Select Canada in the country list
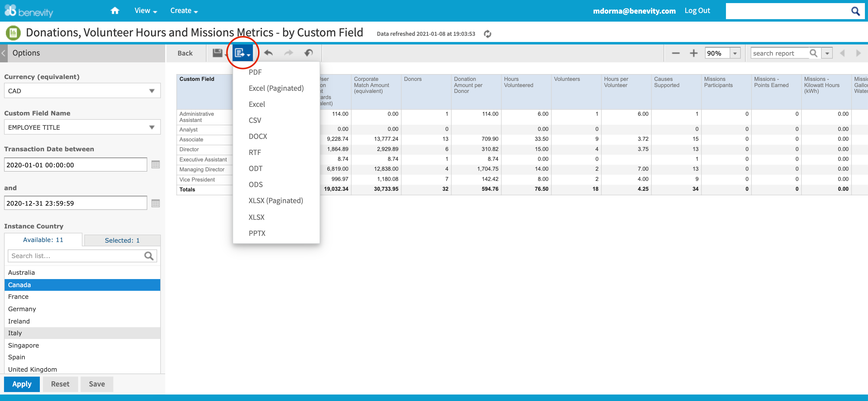868x401 pixels. pyautogui.click(x=82, y=285)
